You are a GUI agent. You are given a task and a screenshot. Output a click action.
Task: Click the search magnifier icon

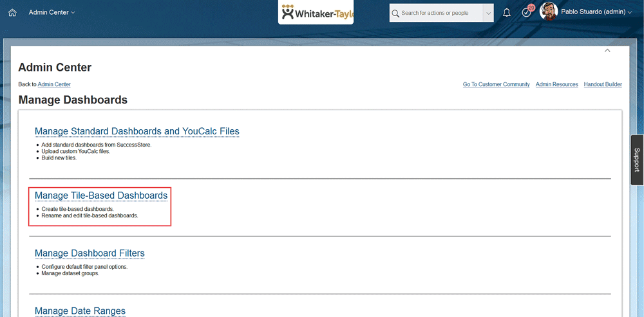(x=395, y=14)
